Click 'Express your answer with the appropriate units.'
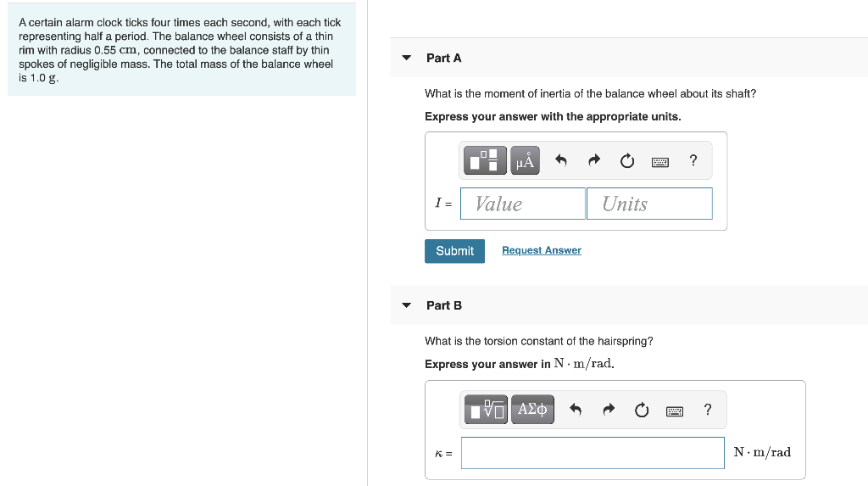 click(553, 117)
